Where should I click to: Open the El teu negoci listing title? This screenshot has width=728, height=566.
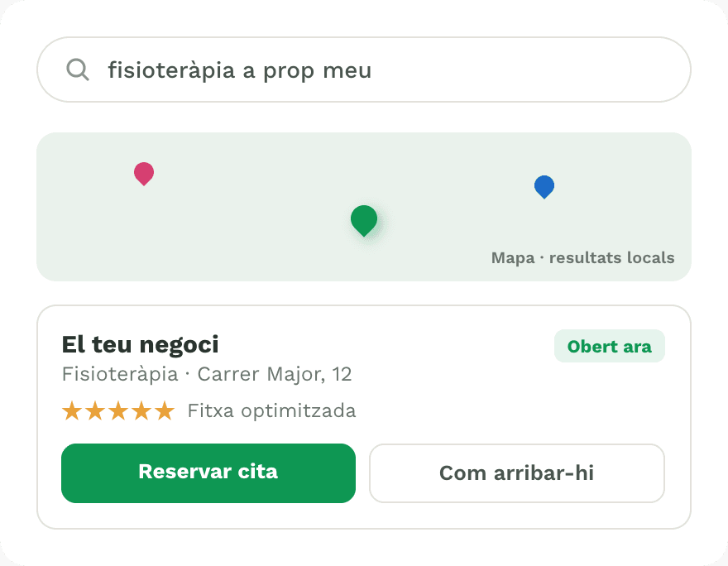pyautogui.click(x=140, y=344)
